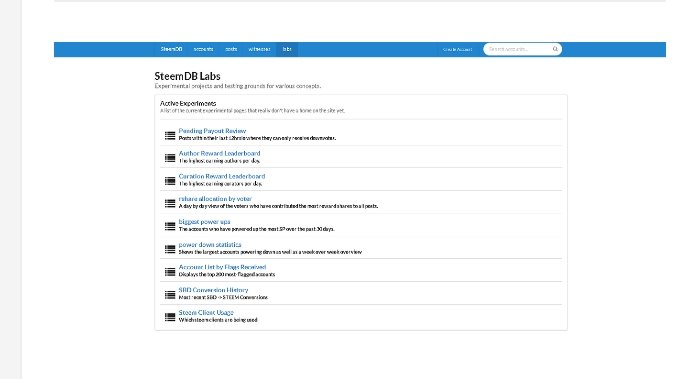Click list icon beside biggest power ups
This screenshot has height=379, width=688.
(x=170, y=226)
